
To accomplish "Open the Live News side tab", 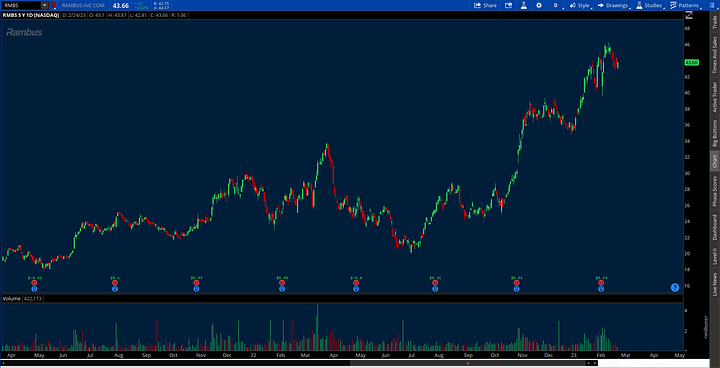I will [714, 284].
